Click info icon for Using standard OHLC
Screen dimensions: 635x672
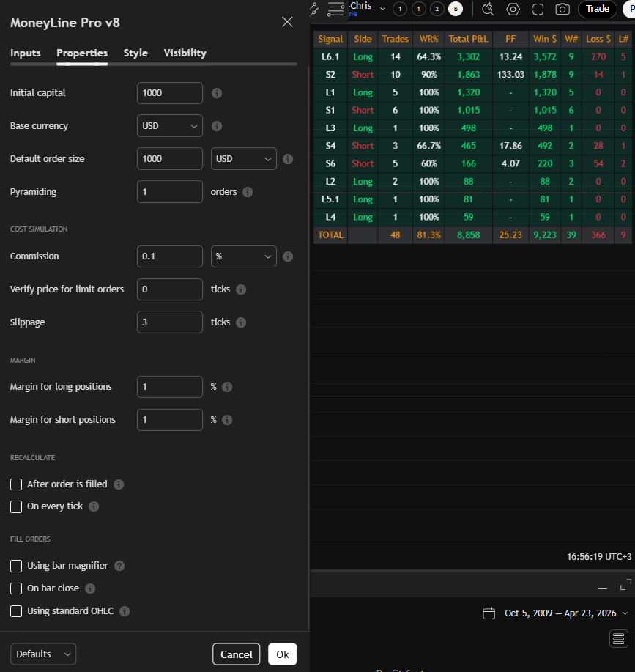(x=125, y=611)
